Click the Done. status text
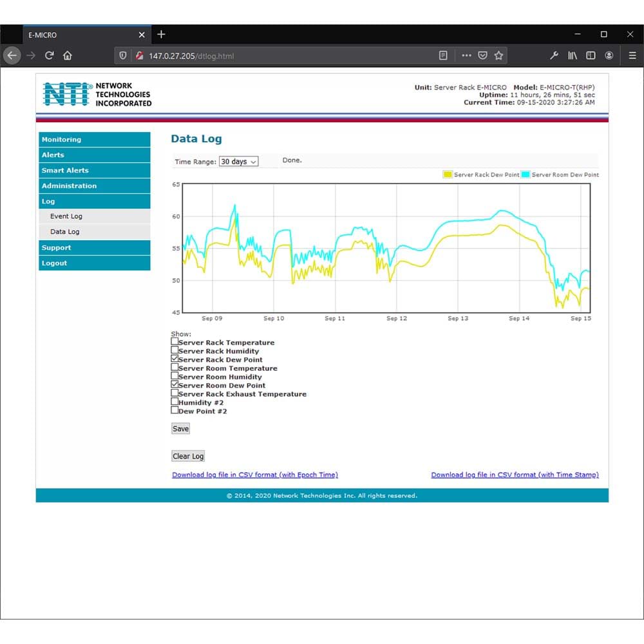The image size is (644, 644). coord(292,160)
